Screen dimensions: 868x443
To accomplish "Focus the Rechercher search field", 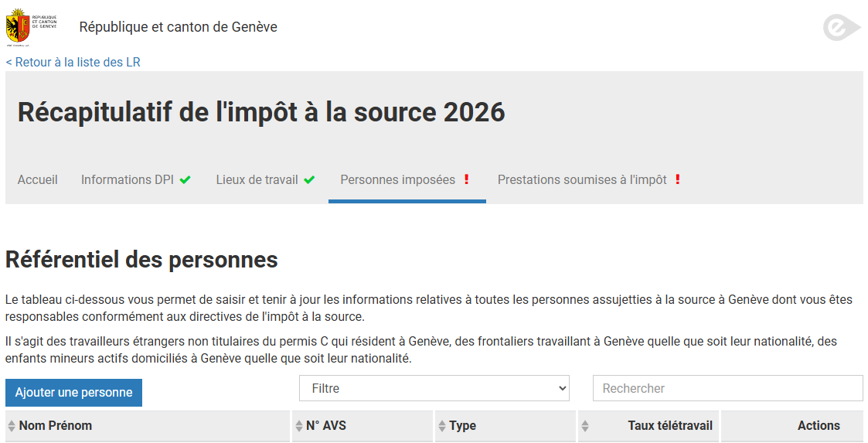I will tap(727, 388).
